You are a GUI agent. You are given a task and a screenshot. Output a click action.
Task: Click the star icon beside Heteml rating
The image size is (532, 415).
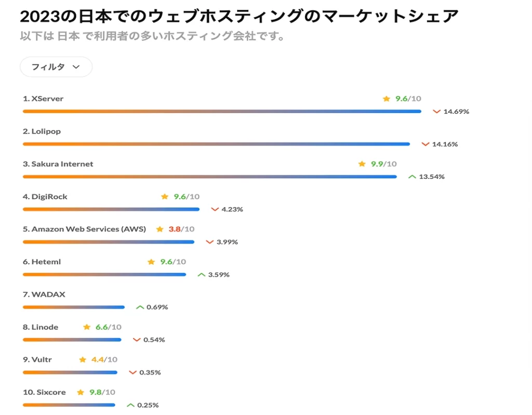point(151,262)
